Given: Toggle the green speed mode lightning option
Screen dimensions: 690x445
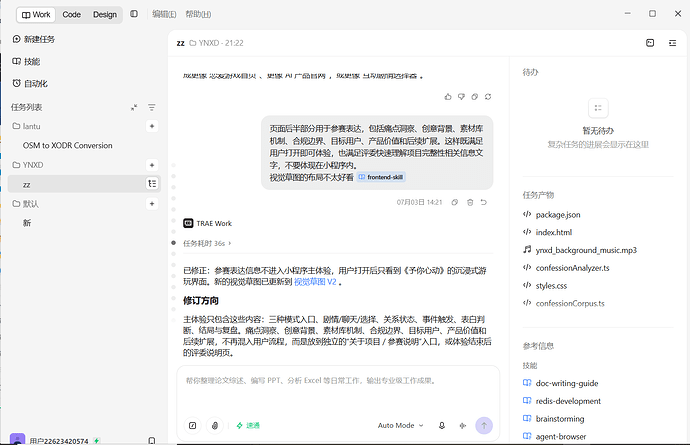Looking at the screenshot, I should click(248, 425).
